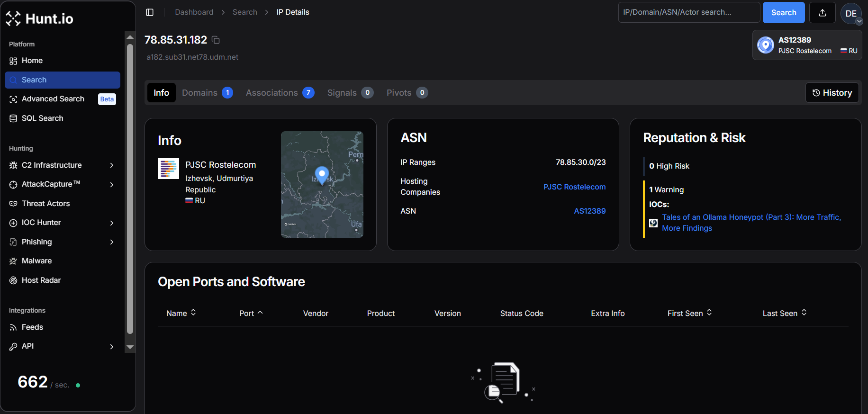Viewport: 868px width, 414px height.
Task: Focus the IP/Domain/ASN/Actor search field
Action: click(689, 12)
